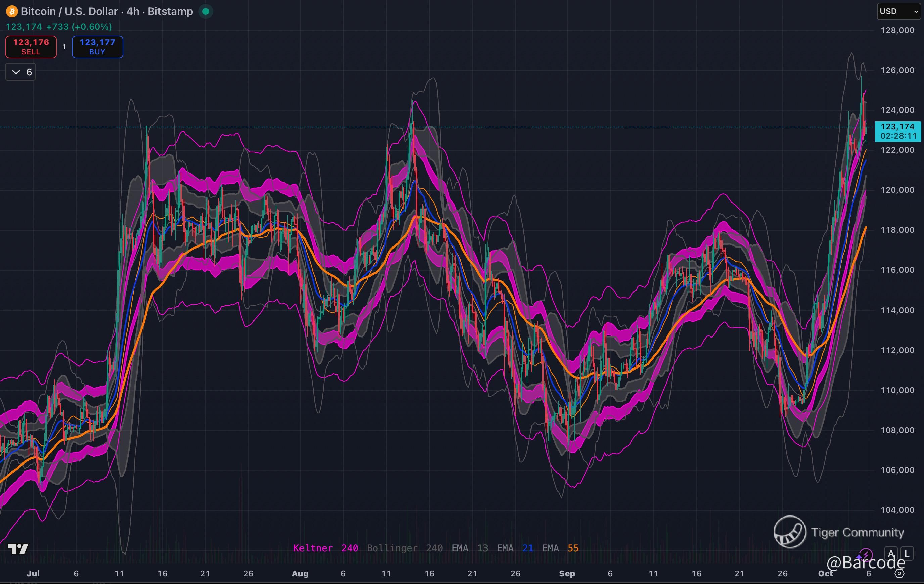
Task: Toggle auto scale A button
Action: click(x=891, y=554)
